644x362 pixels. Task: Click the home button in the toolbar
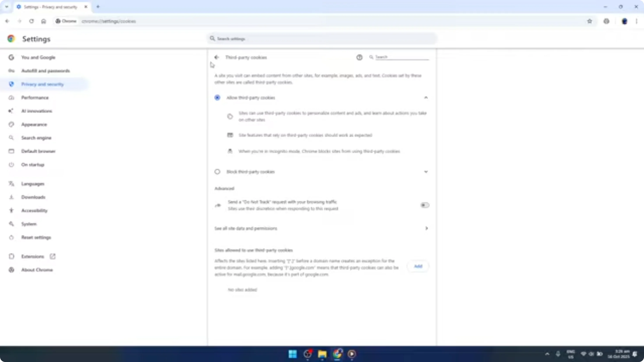click(44, 21)
